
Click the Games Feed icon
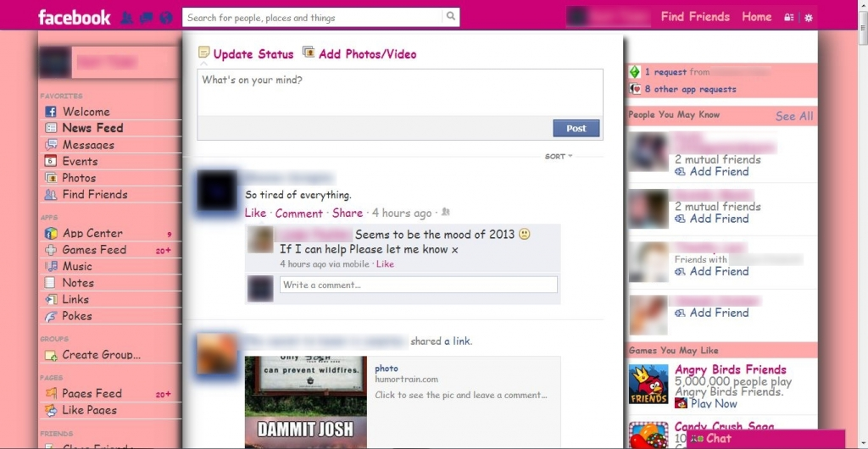point(51,250)
